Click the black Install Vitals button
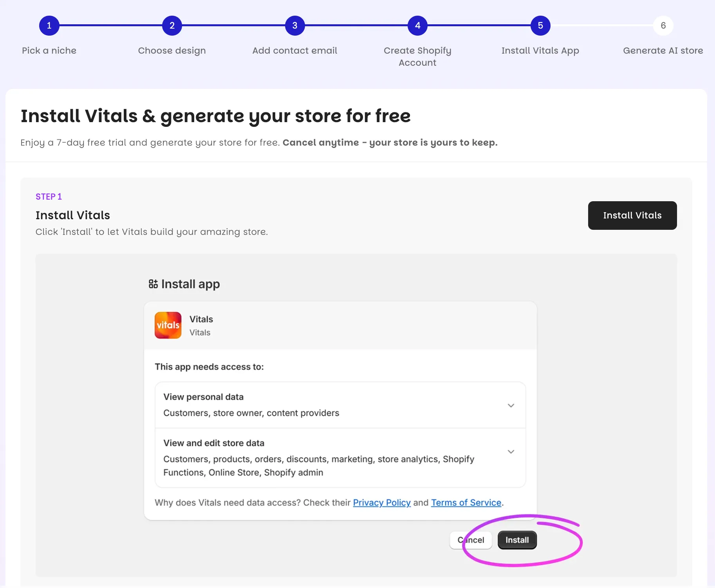The height and width of the screenshot is (588, 715). tap(632, 215)
